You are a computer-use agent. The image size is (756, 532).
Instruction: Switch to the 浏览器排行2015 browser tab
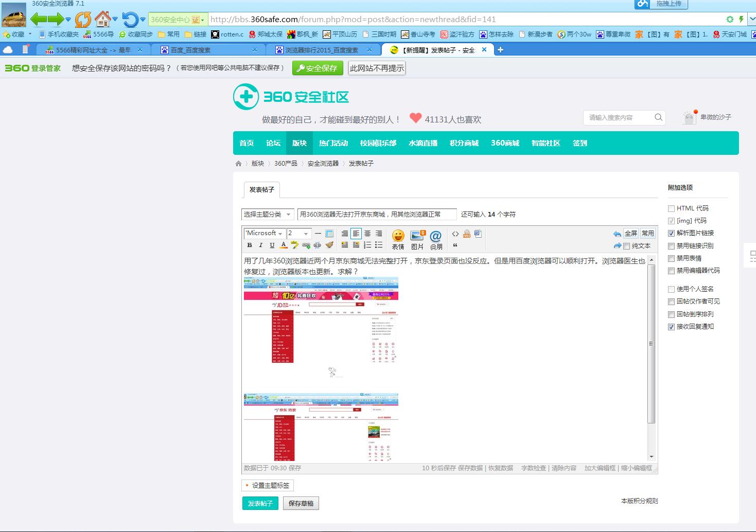pyautogui.click(x=323, y=50)
